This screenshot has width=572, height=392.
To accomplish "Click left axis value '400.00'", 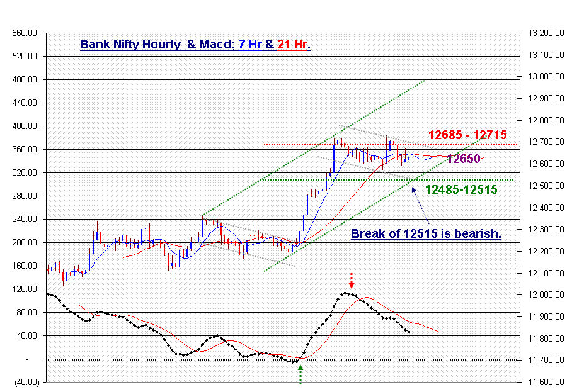I will 25,126.
